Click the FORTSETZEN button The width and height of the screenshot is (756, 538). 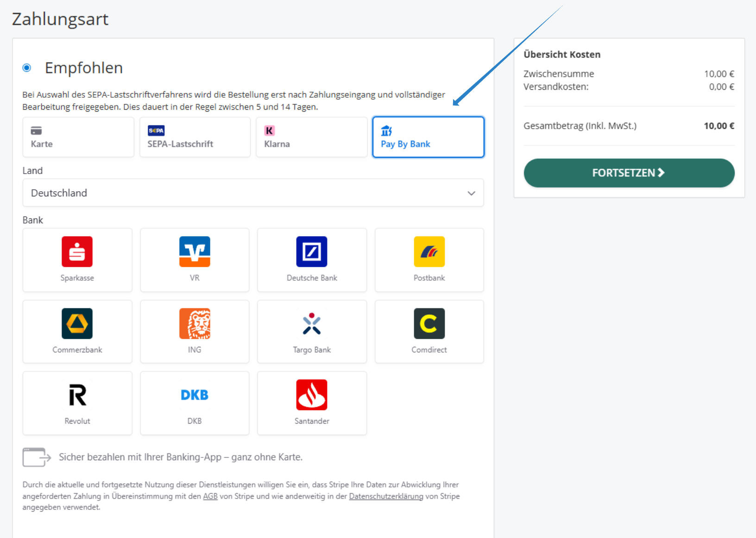pyautogui.click(x=629, y=173)
